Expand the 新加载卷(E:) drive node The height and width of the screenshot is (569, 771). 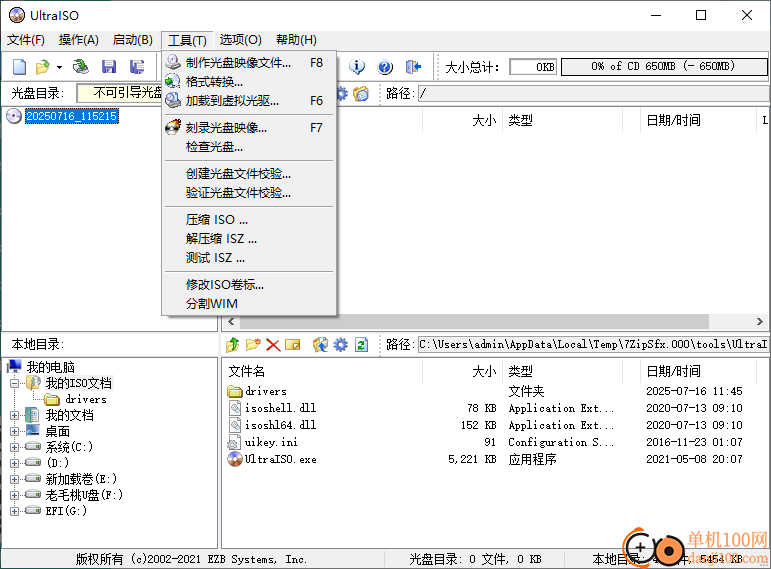15,479
